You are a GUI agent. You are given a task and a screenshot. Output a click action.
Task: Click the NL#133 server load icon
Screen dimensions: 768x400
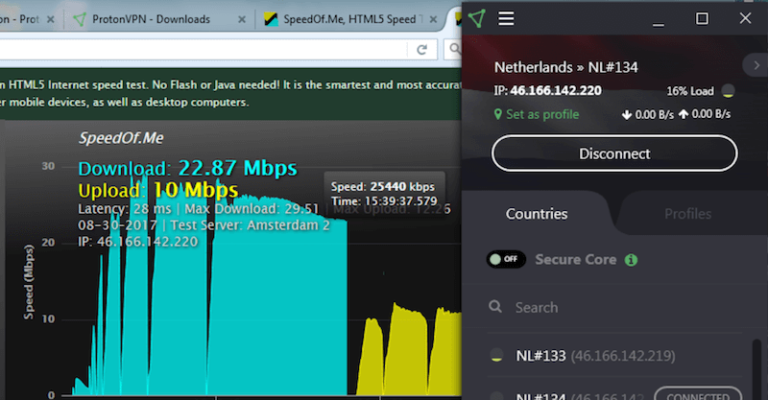[x=496, y=356]
